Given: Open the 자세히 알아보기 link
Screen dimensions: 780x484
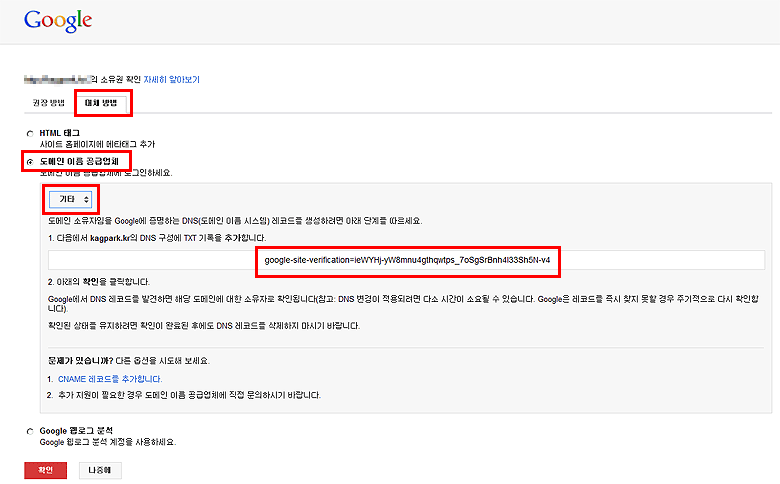Looking at the screenshot, I should (172, 80).
